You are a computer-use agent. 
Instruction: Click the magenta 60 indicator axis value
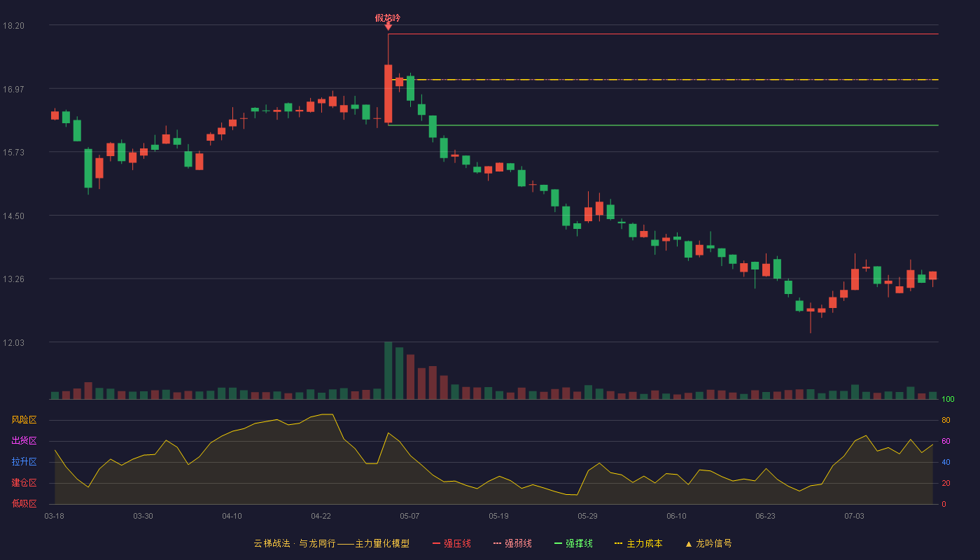tap(946, 441)
